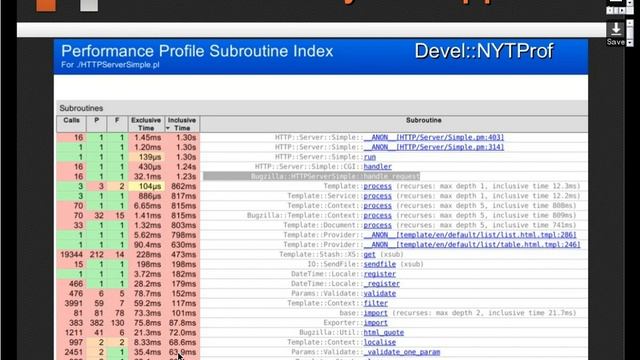The image size is (640, 360).
Task: Sort by the Exclusive Time column header
Action: point(146,124)
